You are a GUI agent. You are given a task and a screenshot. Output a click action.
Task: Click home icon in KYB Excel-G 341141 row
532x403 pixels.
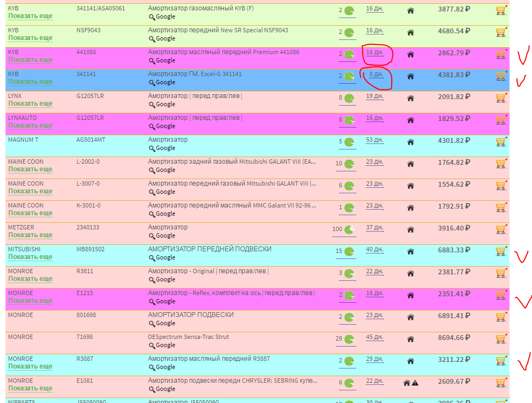pos(410,76)
